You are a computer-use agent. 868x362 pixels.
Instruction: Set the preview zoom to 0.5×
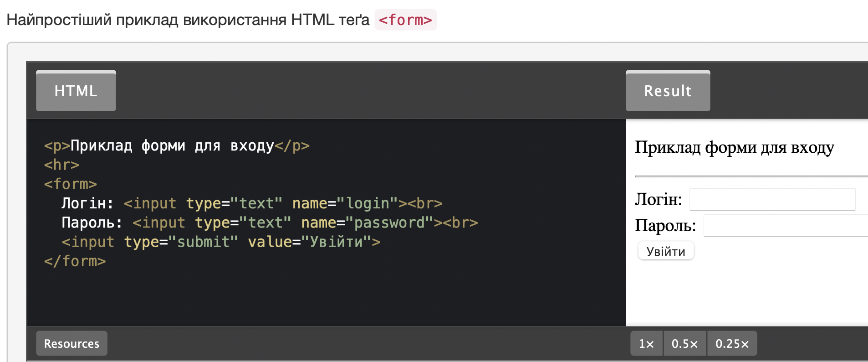click(684, 343)
